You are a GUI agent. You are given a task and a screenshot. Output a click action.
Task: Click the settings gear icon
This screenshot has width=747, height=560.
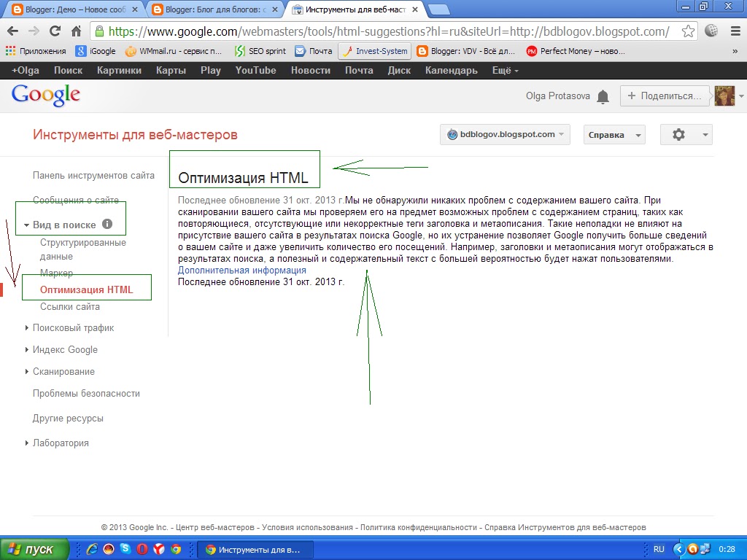(678, 135)
